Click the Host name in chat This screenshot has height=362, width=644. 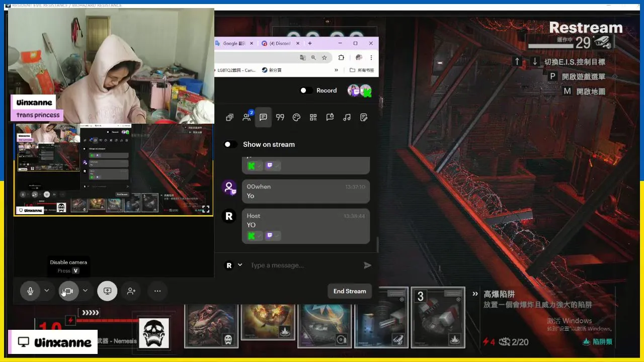254,216
